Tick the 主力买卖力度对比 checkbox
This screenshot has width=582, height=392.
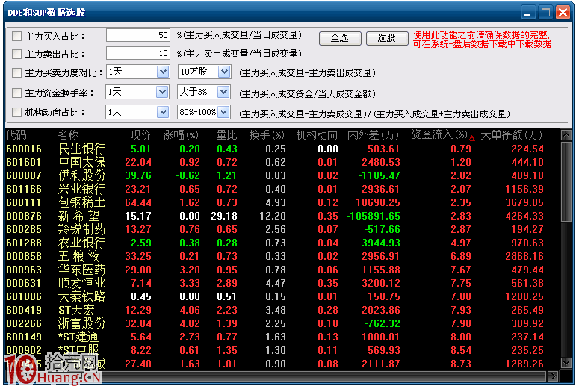tap(16, 72)
